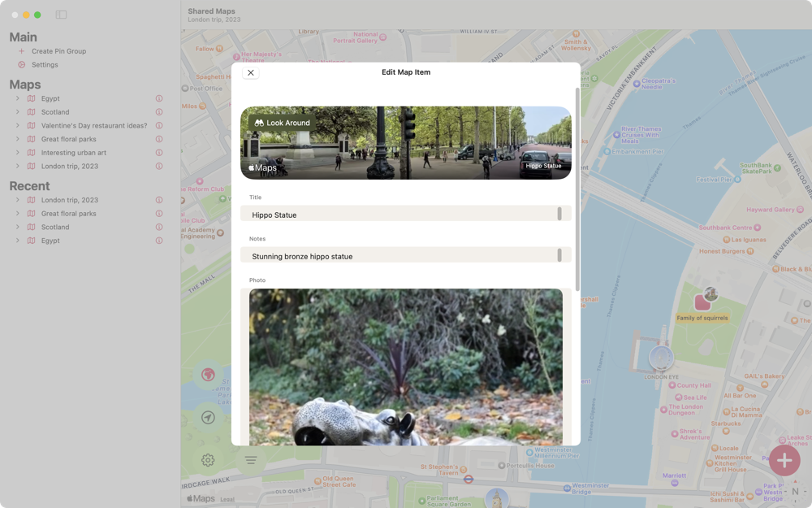Show info for Scotland under Maps

(159, 112)
